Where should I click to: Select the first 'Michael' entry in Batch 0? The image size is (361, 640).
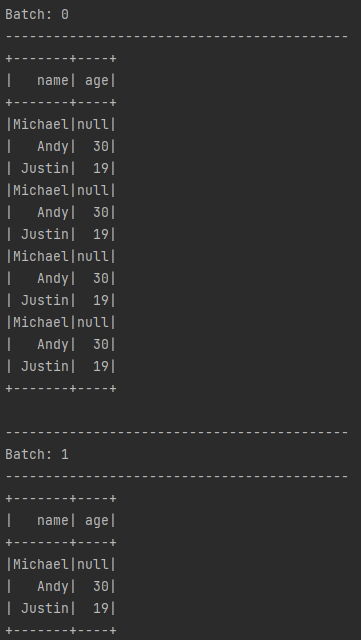(x=41, y=124)
